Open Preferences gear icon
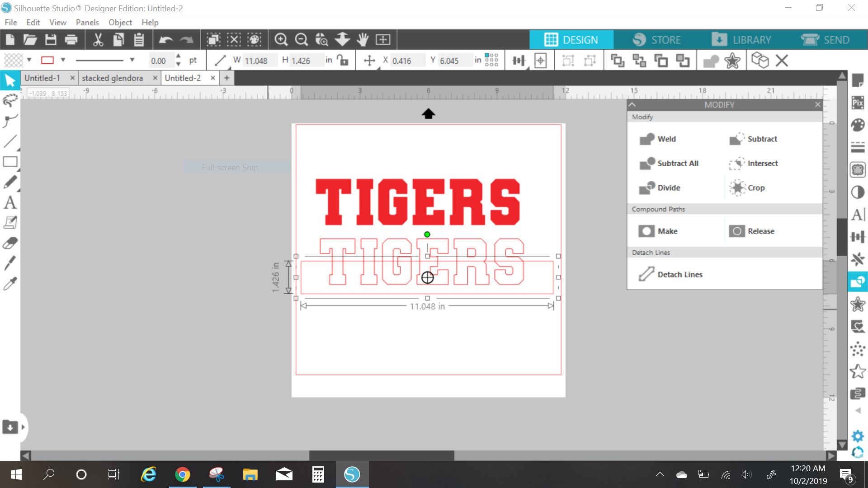 coord(858,436)
